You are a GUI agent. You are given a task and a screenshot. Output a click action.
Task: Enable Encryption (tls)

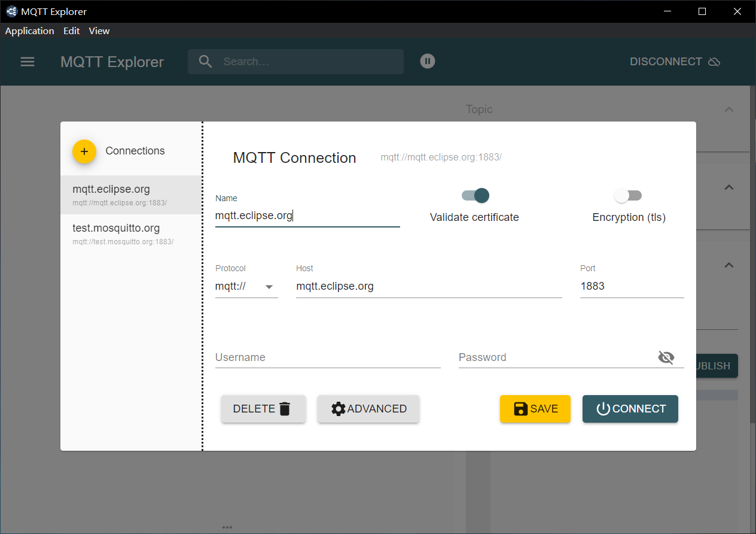click(628, 195)
